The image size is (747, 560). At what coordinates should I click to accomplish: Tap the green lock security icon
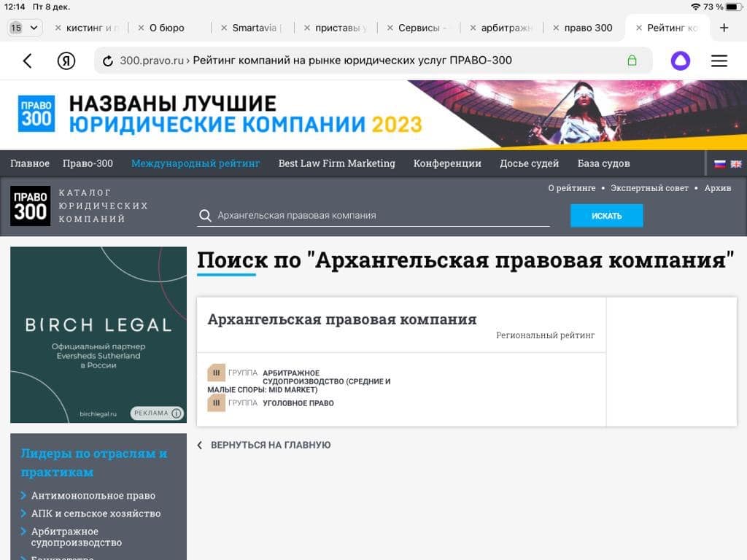[632, 61]
